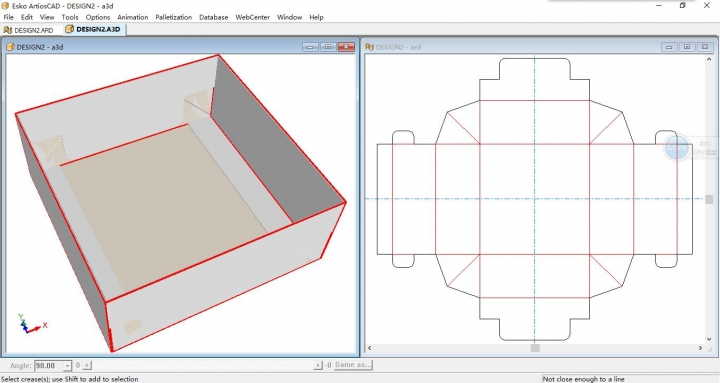
Task: Minimize the DESIGN2 - ard sub-window
Action: pos(669,47)
